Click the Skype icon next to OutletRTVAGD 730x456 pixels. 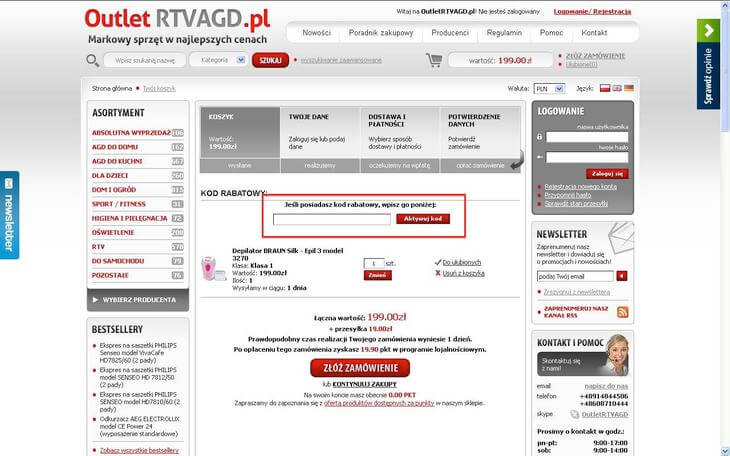tap(575, 414)
